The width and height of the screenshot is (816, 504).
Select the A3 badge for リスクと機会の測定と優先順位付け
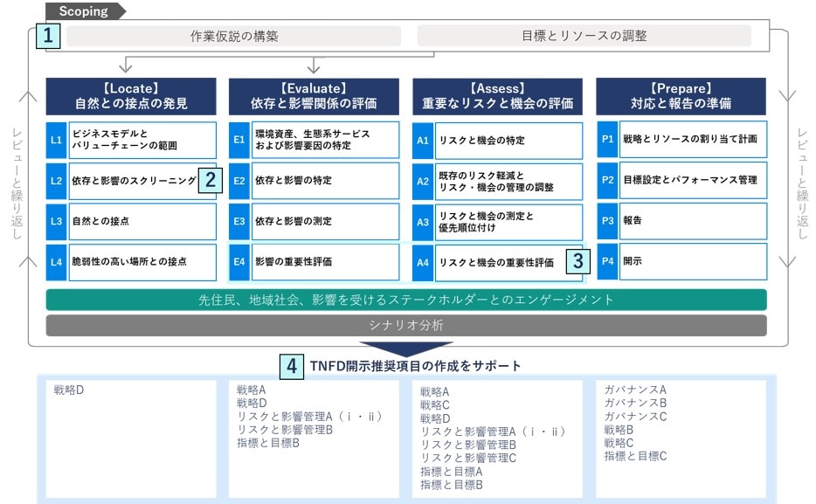click(423, 221)
